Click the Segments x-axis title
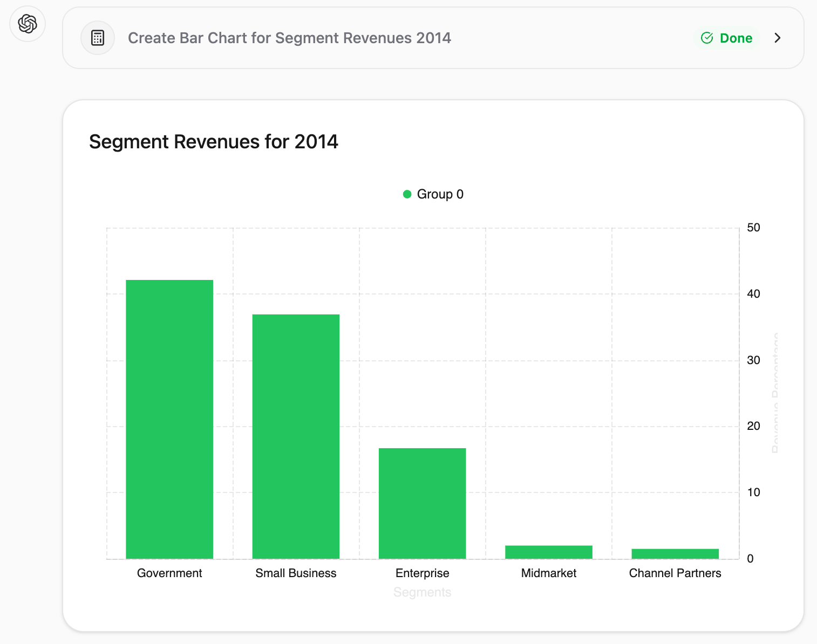817x644 pixels. (423, 592)
